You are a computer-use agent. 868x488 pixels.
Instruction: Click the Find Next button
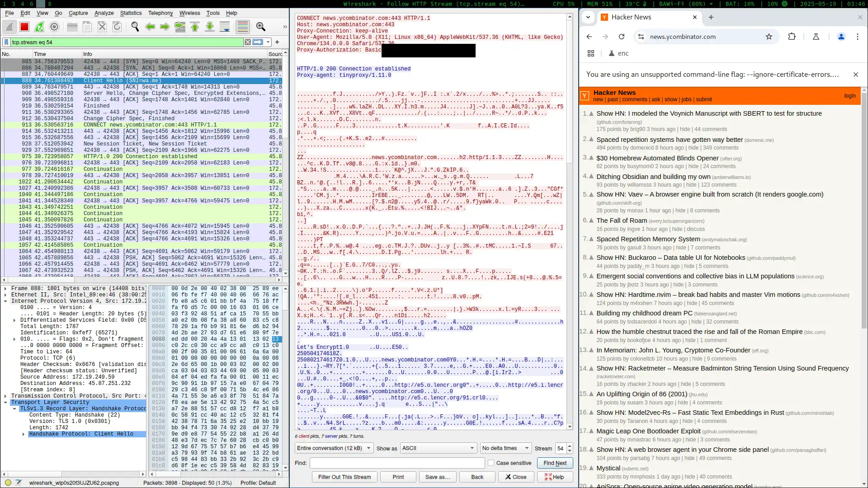click(555, 463)
